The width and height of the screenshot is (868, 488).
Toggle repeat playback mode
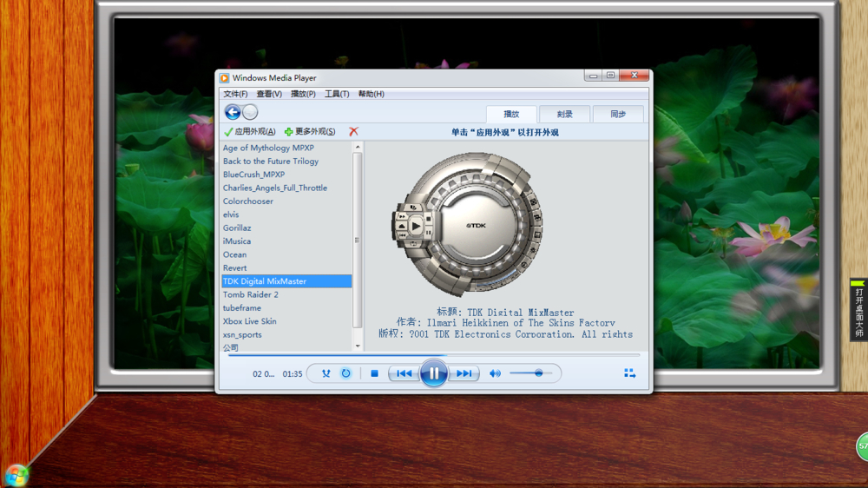pyautogui.click(x=346, y=373)
